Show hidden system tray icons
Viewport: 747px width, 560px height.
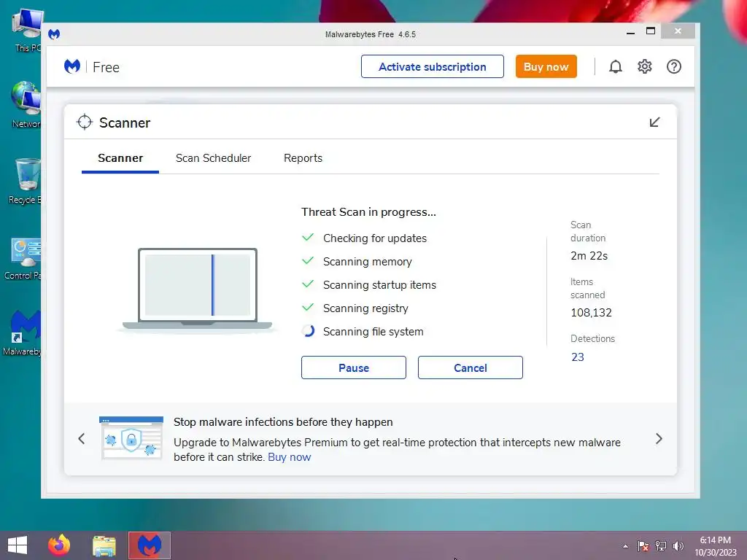point(625,546)
